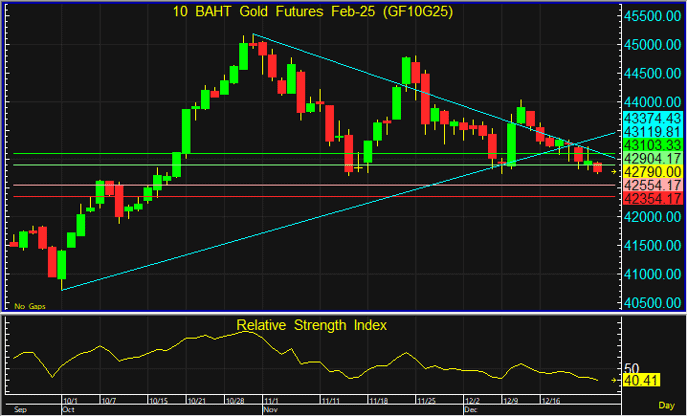Click the RSI 50 level axis label
This screenshot has width=688, height=417.
[631, 366]
